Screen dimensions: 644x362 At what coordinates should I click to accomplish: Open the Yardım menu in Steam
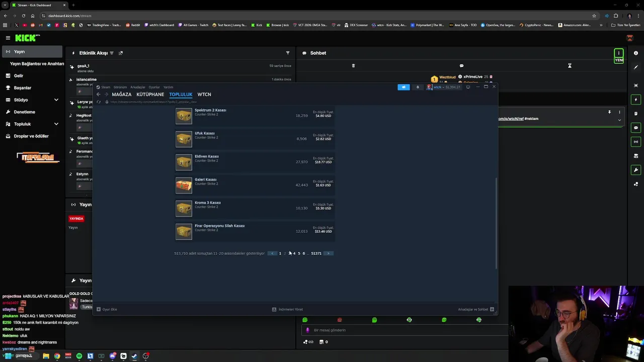point(168,87)
